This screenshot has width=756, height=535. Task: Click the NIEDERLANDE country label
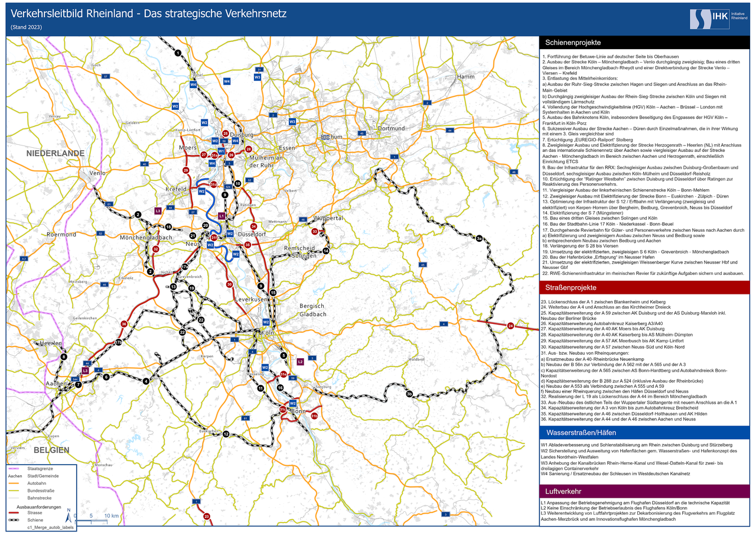tap(56, 153)
